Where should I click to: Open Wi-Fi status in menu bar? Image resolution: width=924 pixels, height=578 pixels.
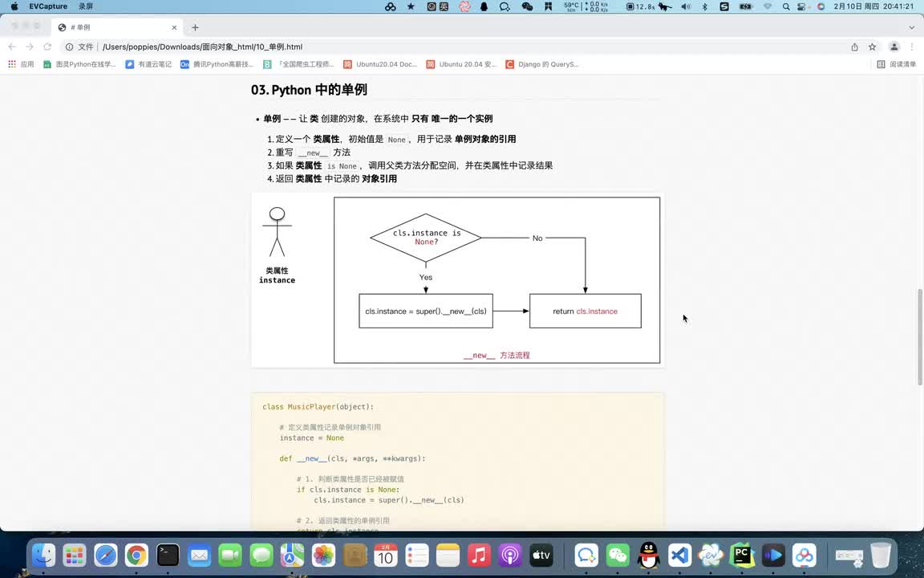tap(768, 6)
